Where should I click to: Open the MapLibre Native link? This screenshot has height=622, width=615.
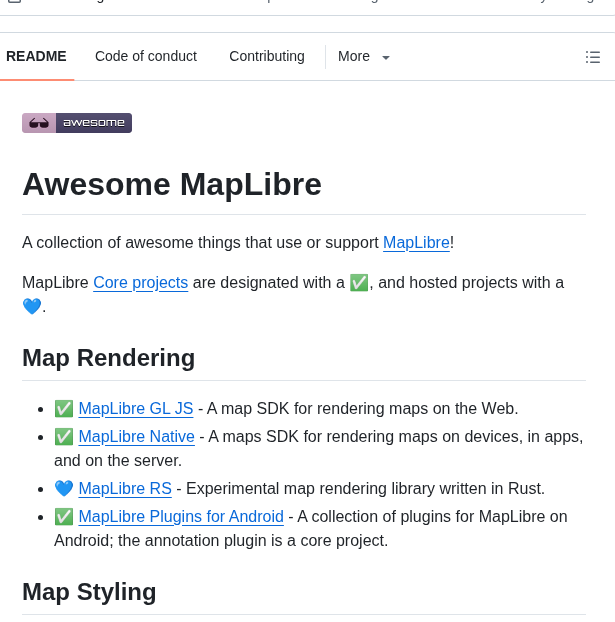tap(136, 437)
